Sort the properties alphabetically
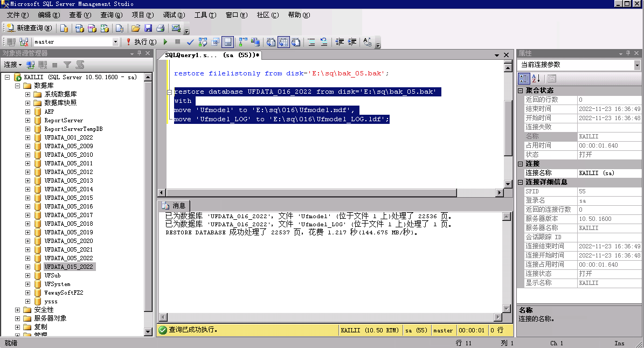The image size is (644, 348). (536, 79)
